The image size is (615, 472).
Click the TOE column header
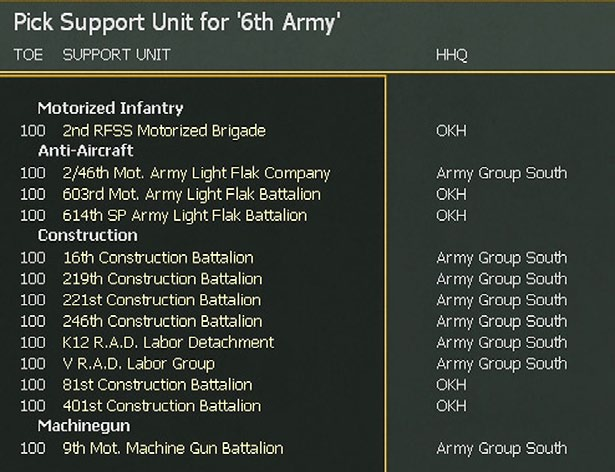(28, 53)
